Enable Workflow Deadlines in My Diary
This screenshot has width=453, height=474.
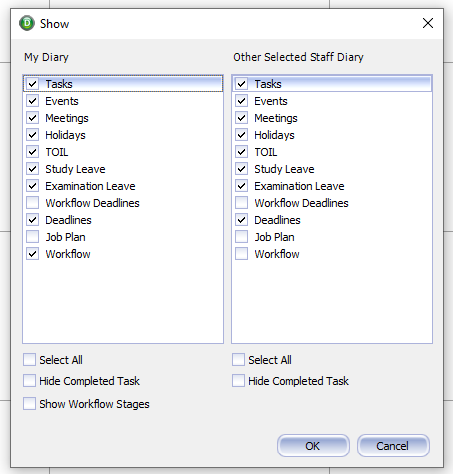click(33, 203)
